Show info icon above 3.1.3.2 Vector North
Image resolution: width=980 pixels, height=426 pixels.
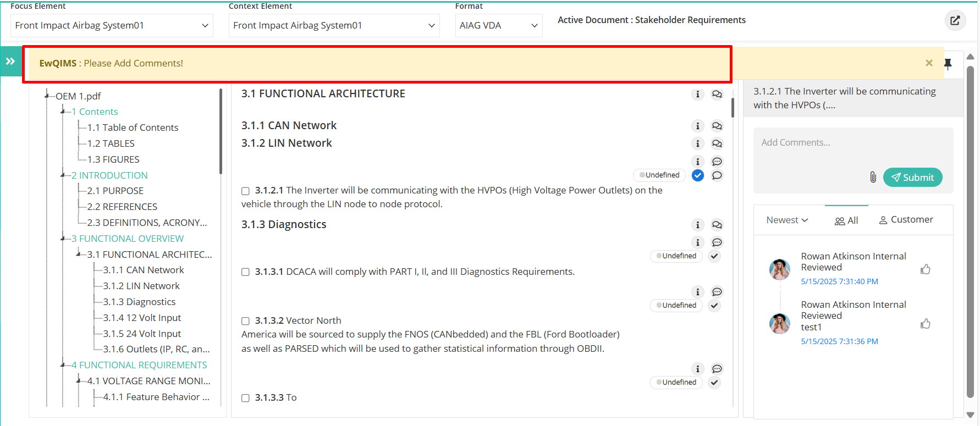pos(698,292)
